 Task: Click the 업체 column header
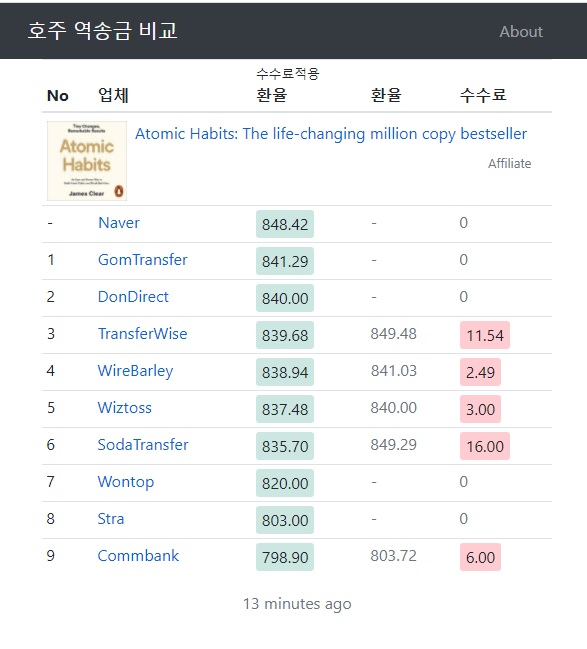[x=113, y=95]
